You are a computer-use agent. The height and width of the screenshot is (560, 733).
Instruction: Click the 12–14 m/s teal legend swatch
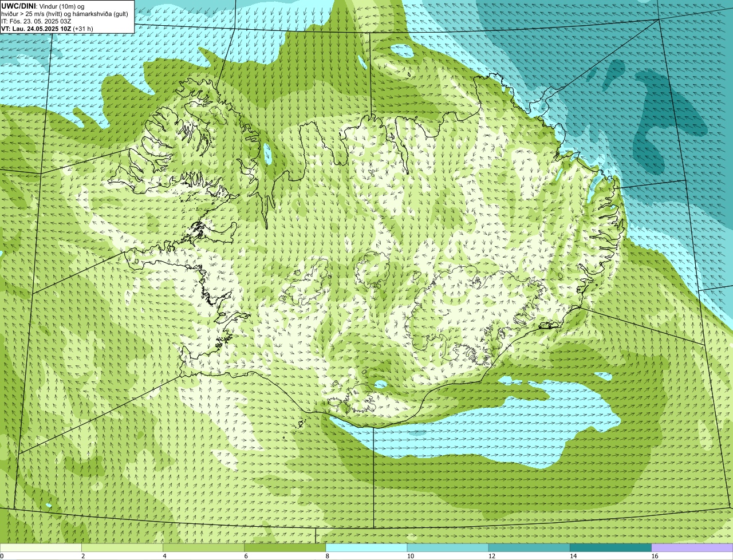click(x=530, y=547)
